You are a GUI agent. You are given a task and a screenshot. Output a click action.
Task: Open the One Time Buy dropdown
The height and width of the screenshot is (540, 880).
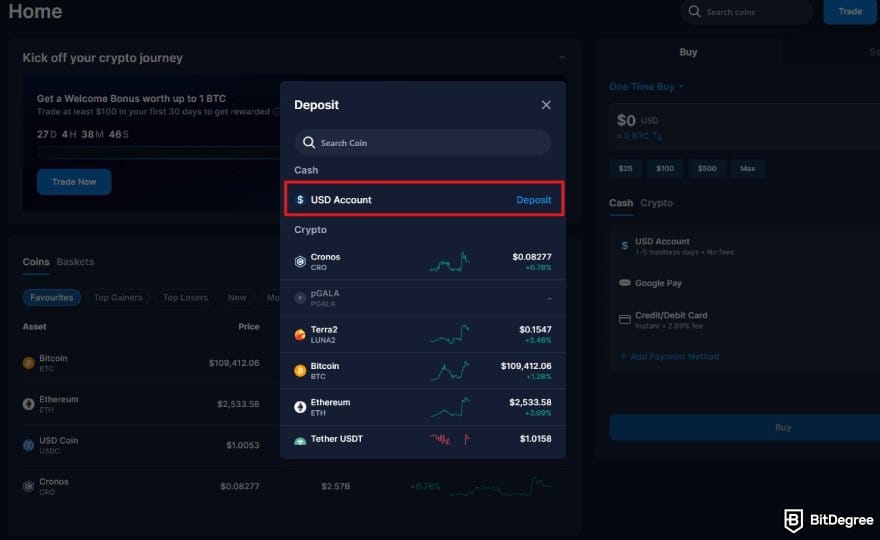click(x=646, y=87)
